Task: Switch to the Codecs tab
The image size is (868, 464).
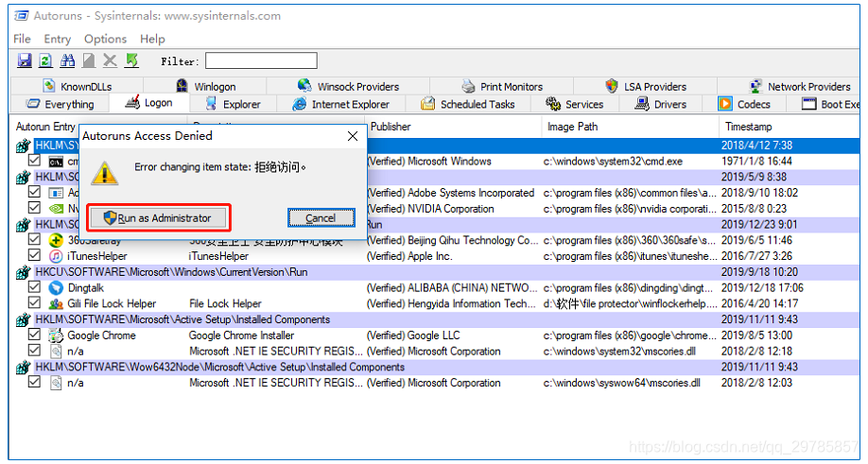Action: coord(744,104)
